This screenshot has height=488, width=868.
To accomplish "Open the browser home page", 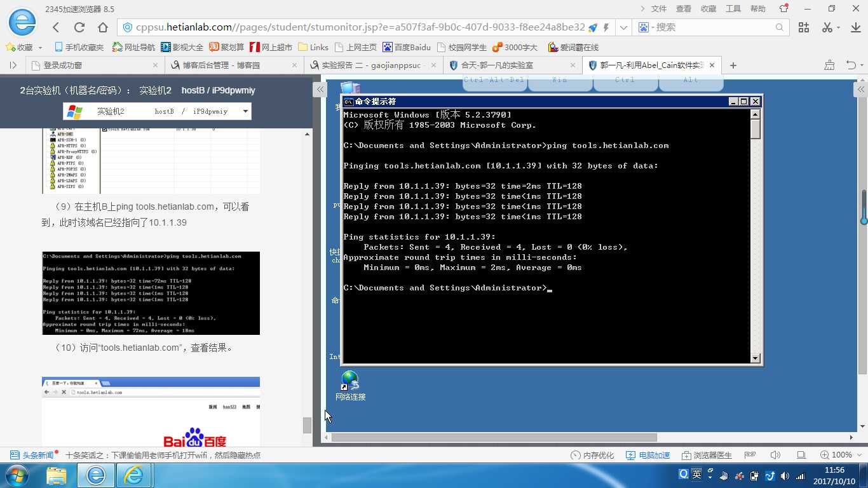I will 103,27.
